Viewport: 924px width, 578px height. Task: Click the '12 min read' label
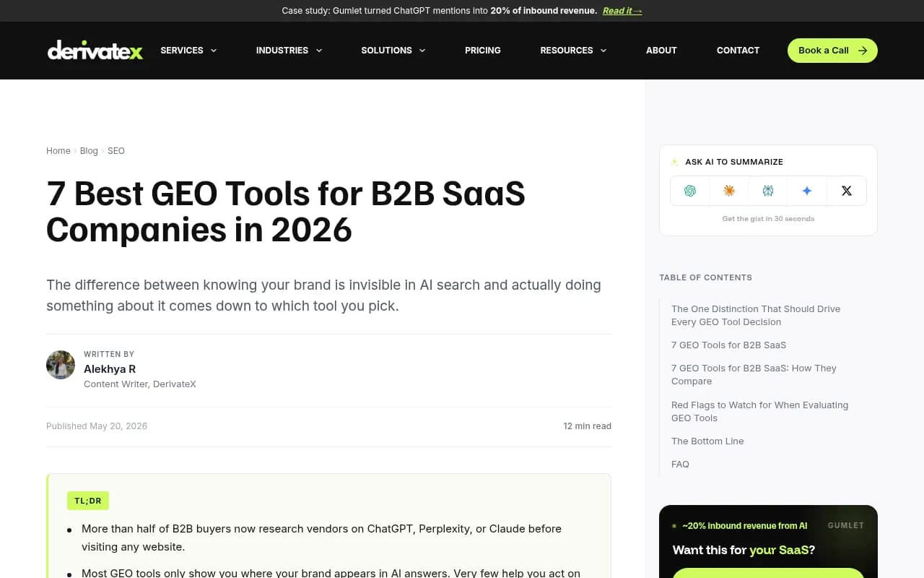587,426
